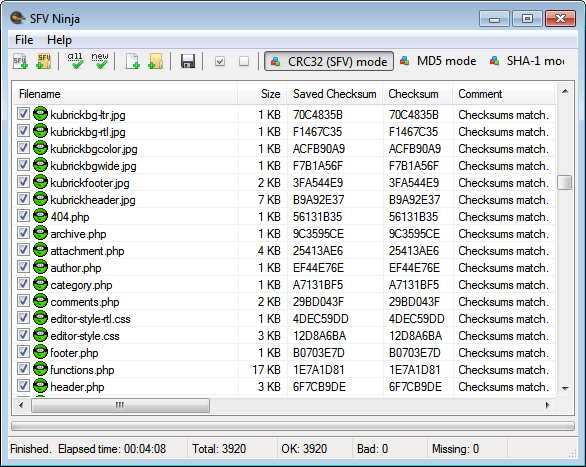This screenshot has width=586, height=467.
Task: Click the ninja status icon for kubrickbg-ltr.jpg
Action: [x=40, y=114]
